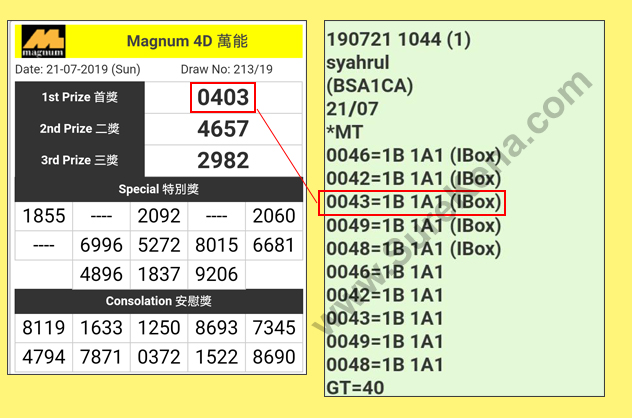Select the GT=40 total line
This screenshot has width=632, height=418.
click(x=359, y=387)
